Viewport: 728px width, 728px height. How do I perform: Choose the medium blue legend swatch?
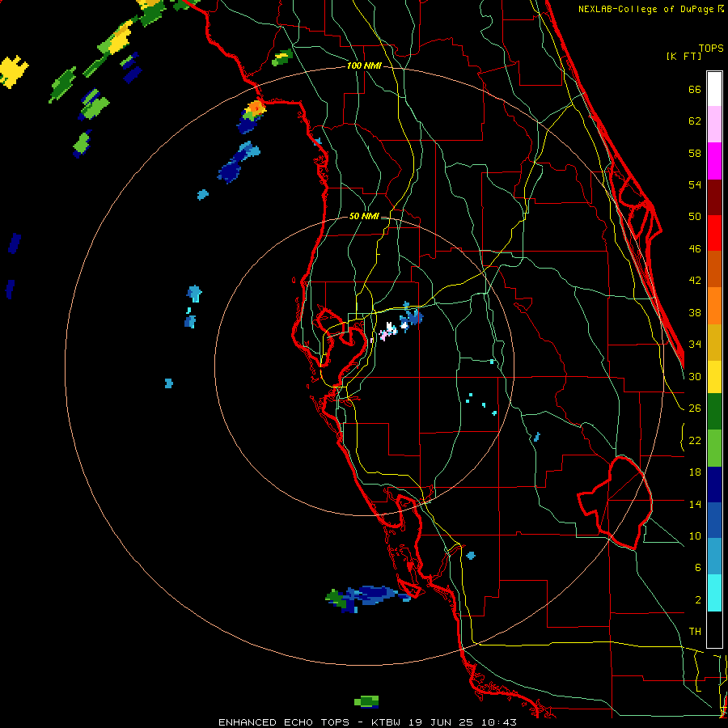click(714, 520)
